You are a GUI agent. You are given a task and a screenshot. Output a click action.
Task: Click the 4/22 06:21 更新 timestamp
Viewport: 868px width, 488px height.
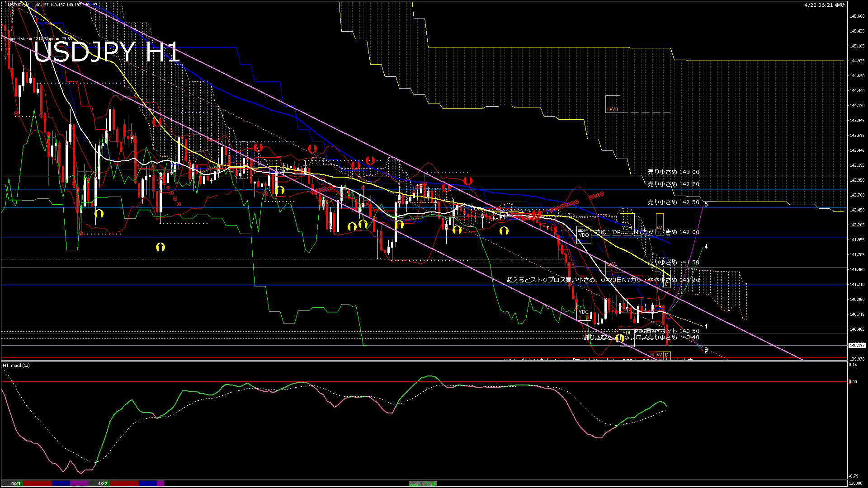[x=825, y=5]
